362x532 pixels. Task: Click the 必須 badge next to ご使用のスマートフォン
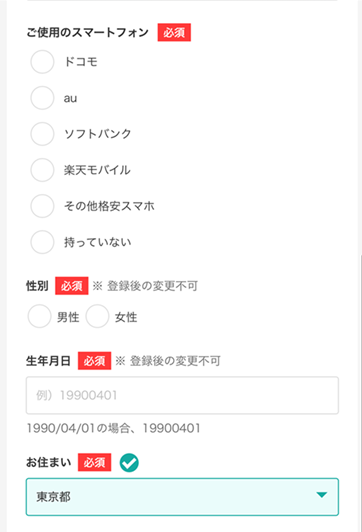click(x=174, y=33)
